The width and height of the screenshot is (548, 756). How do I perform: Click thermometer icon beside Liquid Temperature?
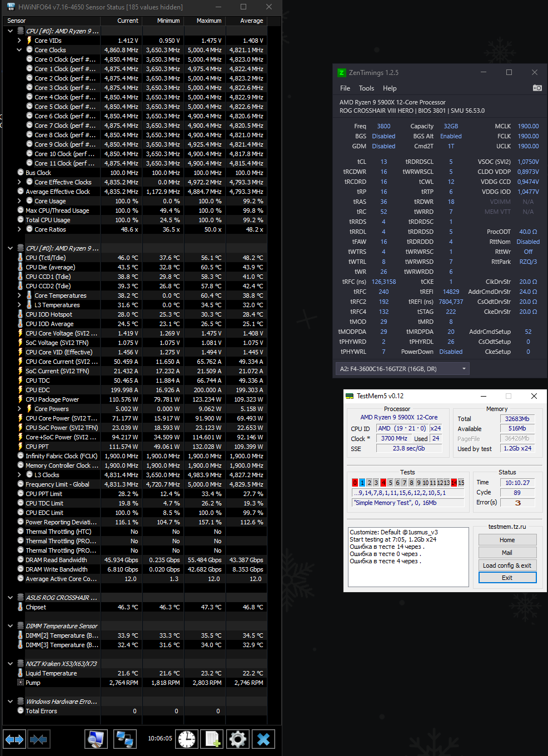[x=21, y=673]
